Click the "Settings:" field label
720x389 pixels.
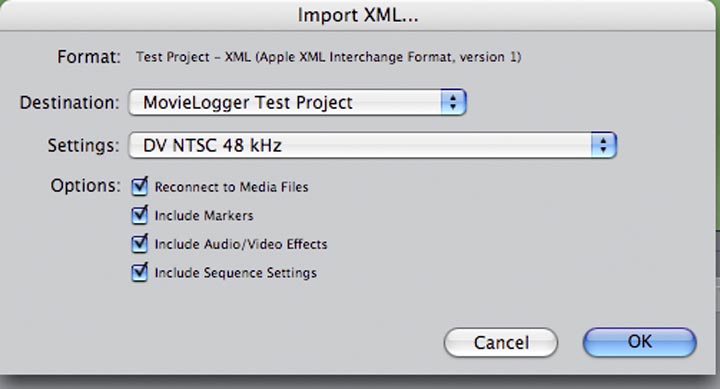84,146
